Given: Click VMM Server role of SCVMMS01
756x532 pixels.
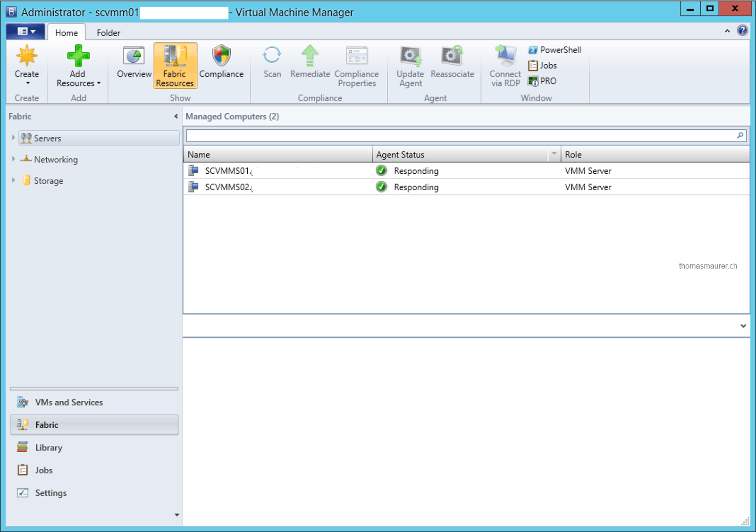Looking at the screenshot, I should tap(588, 171).
